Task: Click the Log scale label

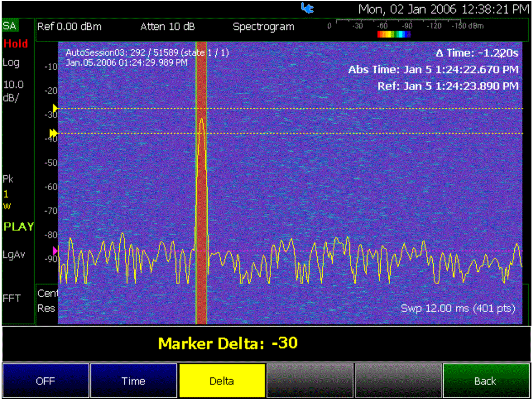Action: [x=11, y=62]
